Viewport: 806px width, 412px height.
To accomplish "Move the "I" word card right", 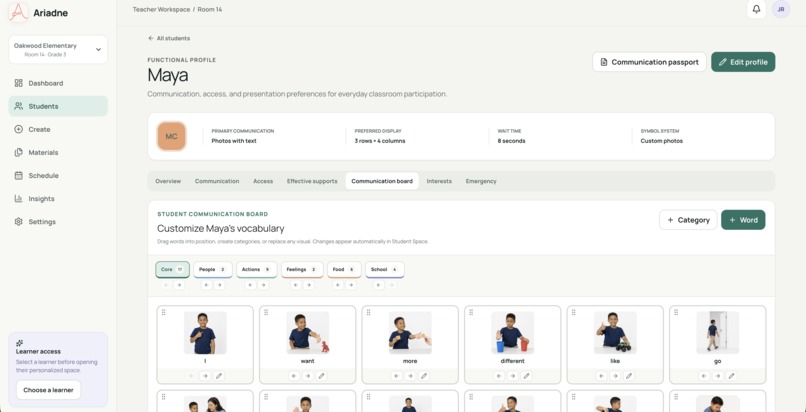I will 205,376.
